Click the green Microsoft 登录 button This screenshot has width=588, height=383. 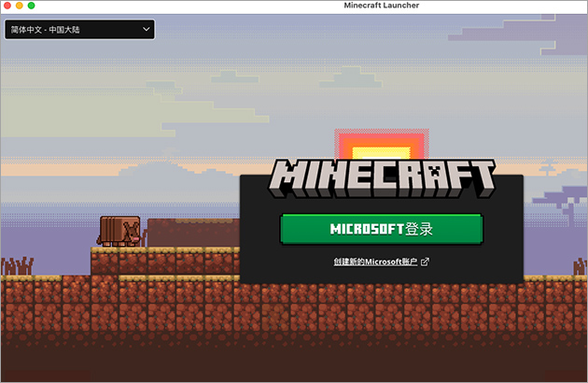(x=382, y=229)
